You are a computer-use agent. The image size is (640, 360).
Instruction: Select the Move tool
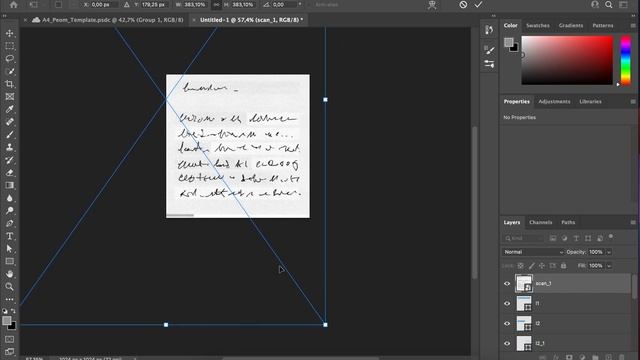click(9, 33)
